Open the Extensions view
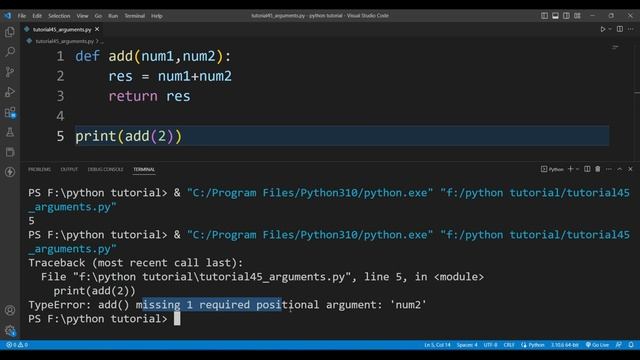This screenshot has height=360, width=640. (10, 112)
